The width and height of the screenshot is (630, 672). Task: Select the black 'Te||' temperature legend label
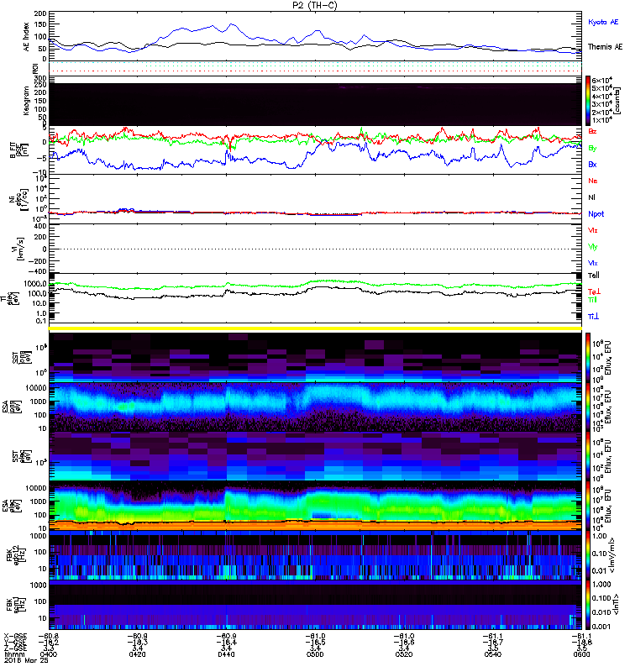pyautogui.click(x=594, y=276)
